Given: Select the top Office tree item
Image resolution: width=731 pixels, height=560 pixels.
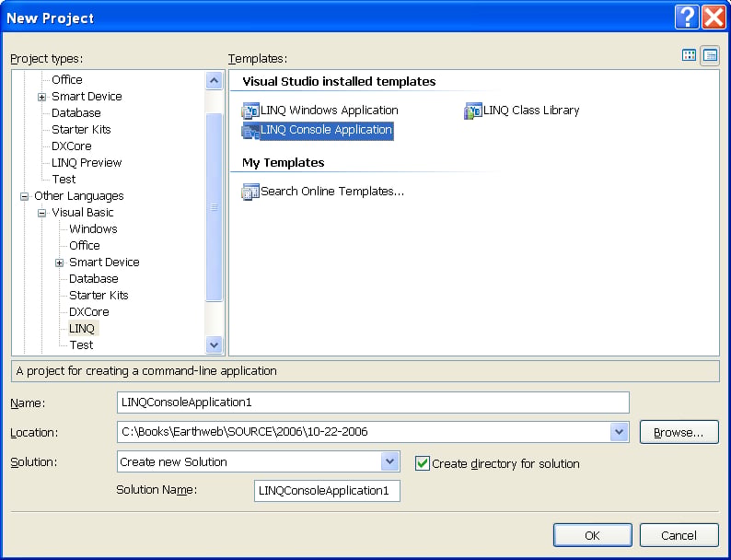Looking at the screenshot, I should [x=66, y=80].
